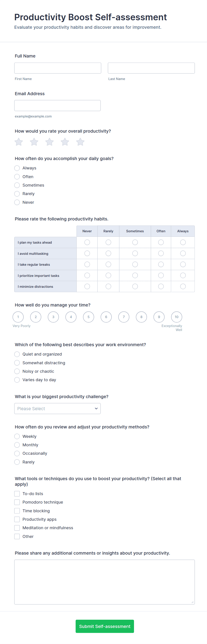Submit the self-assessment form
The height and width of the screenshot is (644, 207).
coord(105,626)
